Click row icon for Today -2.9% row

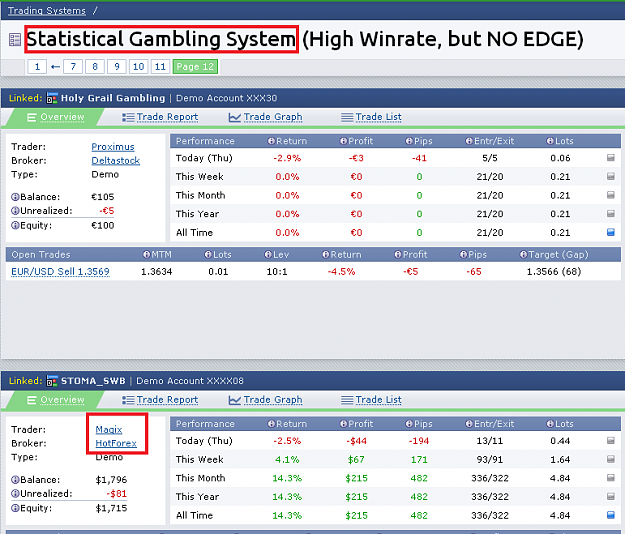point(611,158)
